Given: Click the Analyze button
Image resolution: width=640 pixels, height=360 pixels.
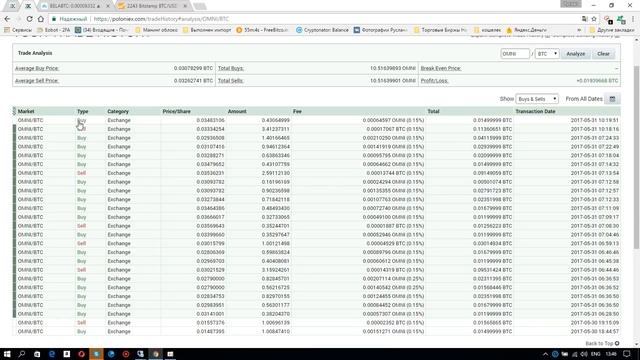Looking at the screenshot, I should click(576, 53).
